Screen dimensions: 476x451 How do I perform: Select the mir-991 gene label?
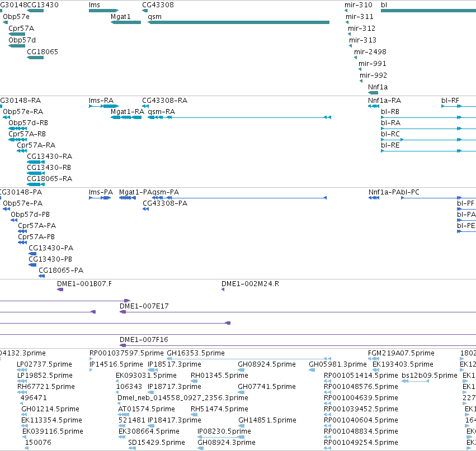coord(372,64)
